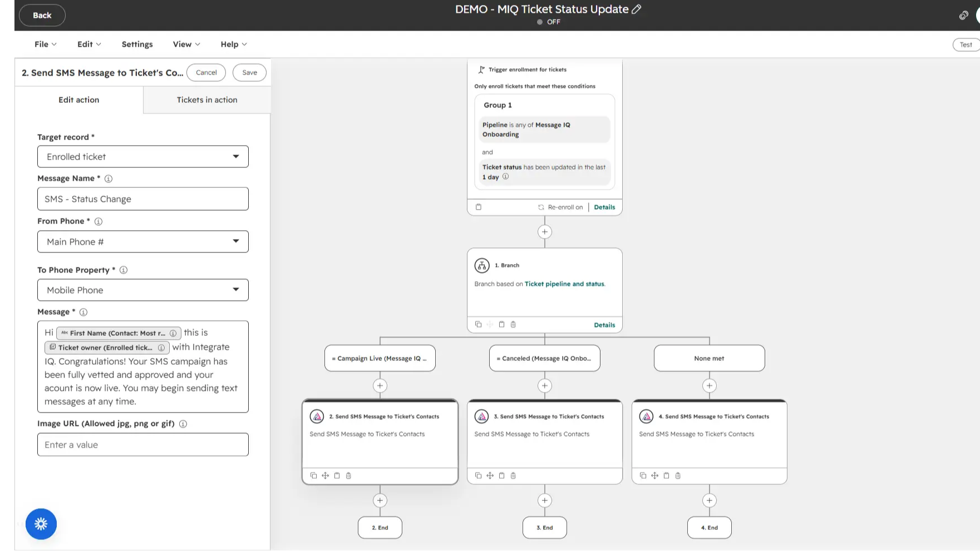Select the Campaign Live branch label
Screen dimensions: 980x551
point(380,358)
